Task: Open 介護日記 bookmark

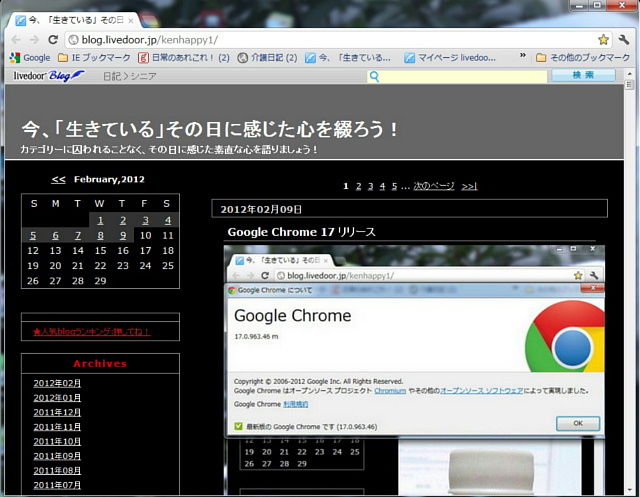Action: pos(267,58)
